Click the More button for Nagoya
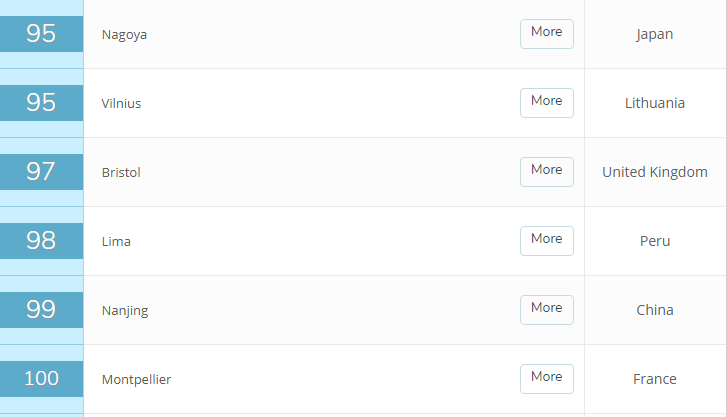727x417 pixels. tap(546, 33)
